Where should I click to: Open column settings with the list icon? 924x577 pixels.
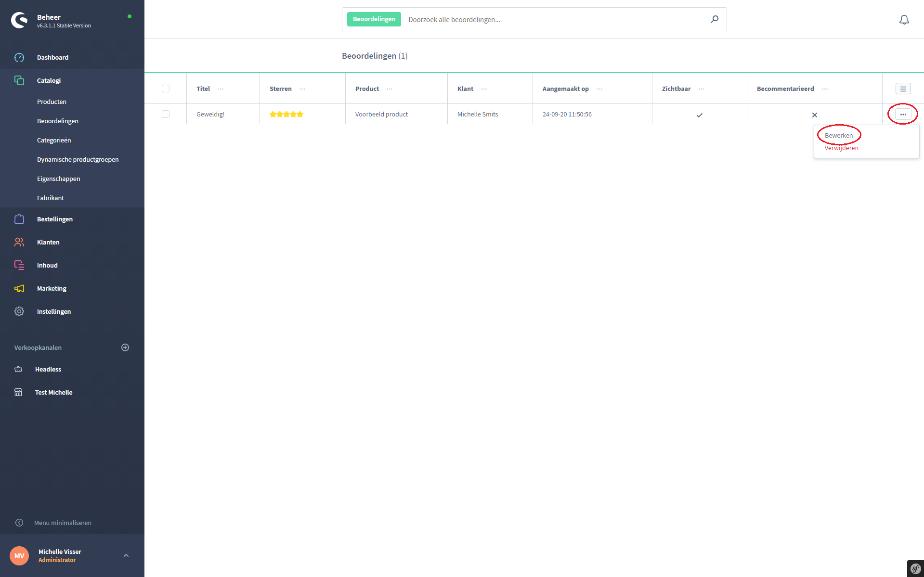coord(903,89)
